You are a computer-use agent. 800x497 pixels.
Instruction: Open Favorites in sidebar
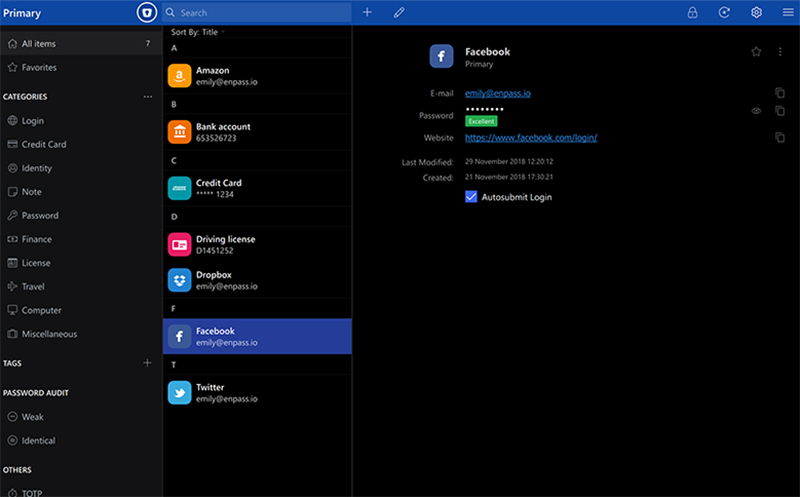[x=81, y=67]
